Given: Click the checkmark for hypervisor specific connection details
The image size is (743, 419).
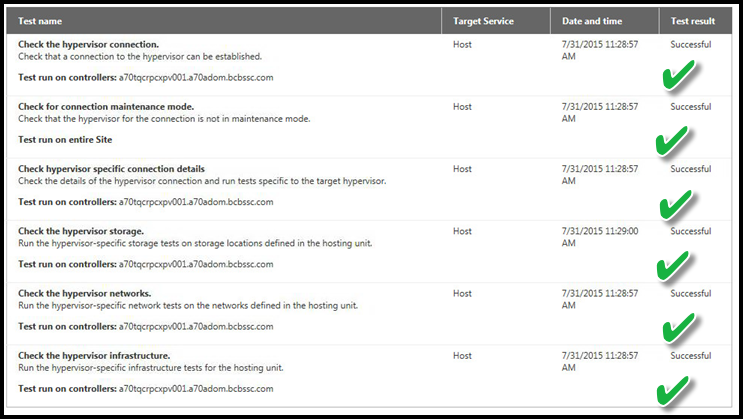Looking at the screenshot, I should (675, 205).
